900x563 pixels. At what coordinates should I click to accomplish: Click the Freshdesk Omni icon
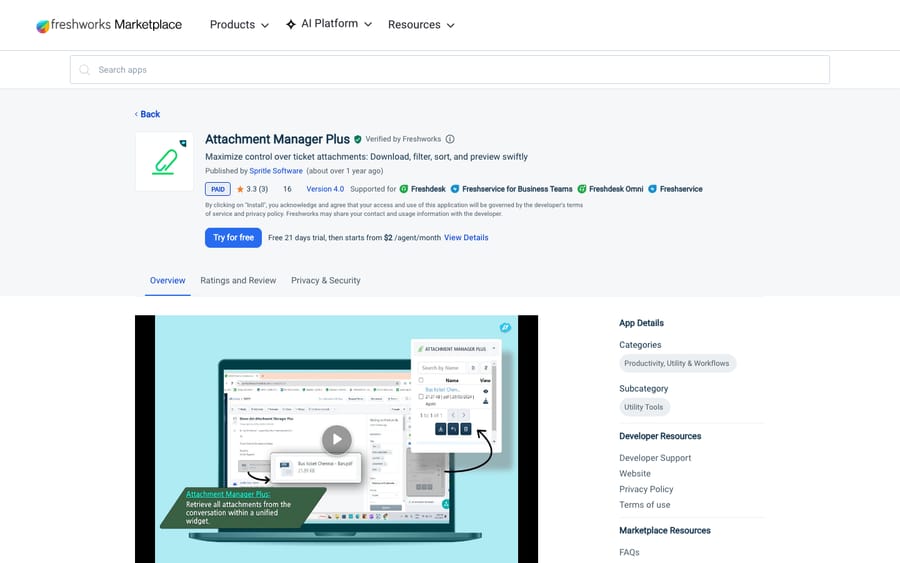[x=582, y=189]
